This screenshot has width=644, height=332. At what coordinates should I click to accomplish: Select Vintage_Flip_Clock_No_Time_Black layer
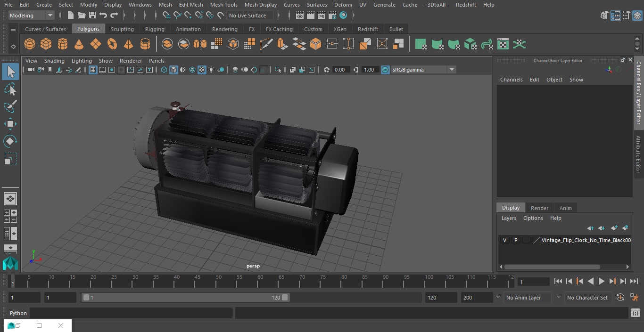pyautogui.click(x=586, y=240)
